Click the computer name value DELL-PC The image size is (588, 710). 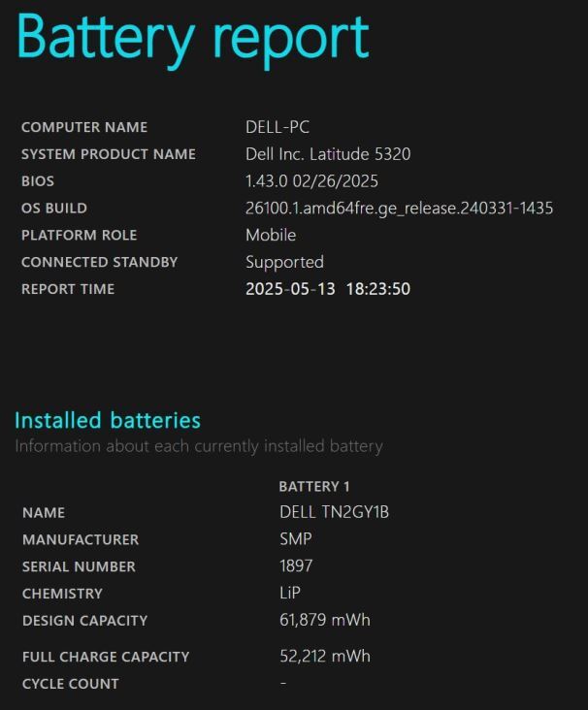(x=278, y=127)
